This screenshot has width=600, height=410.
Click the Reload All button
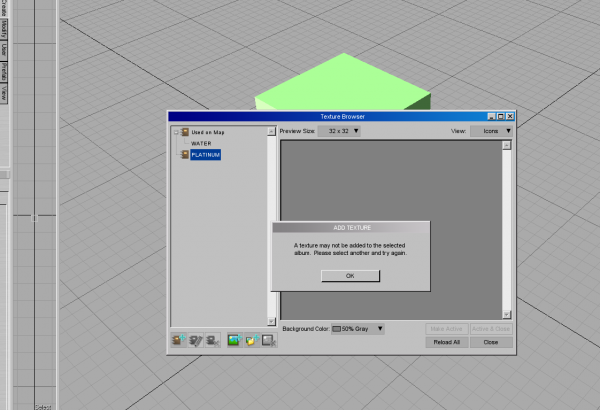pos(447,342)
